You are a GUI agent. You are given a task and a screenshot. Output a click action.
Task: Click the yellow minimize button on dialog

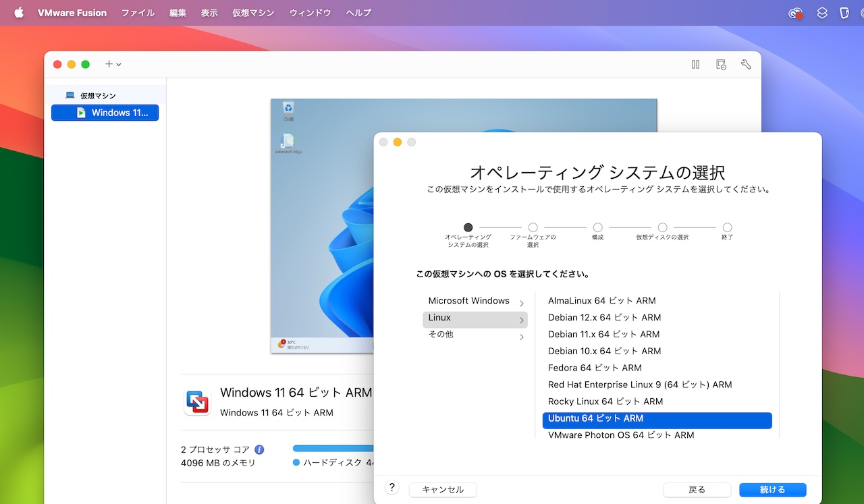398,142
